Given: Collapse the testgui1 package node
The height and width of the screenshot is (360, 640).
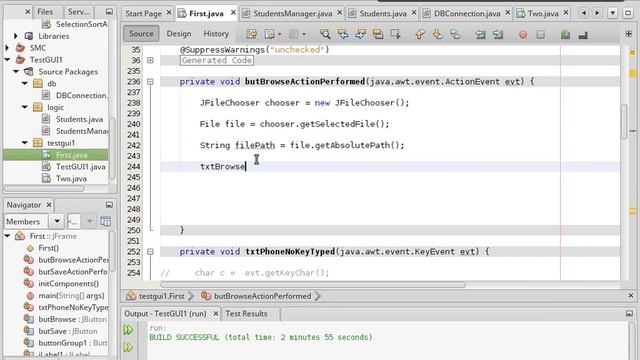Looking at the screenshot, I should click(x=24, y=143).
